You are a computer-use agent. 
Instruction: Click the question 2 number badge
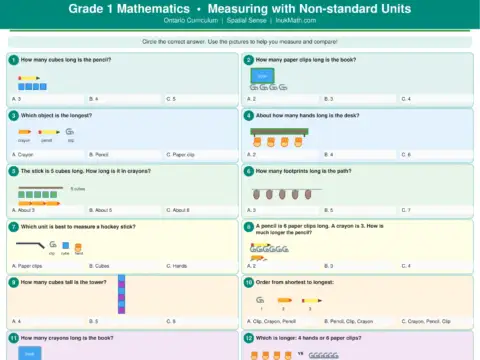click(249, 60)
